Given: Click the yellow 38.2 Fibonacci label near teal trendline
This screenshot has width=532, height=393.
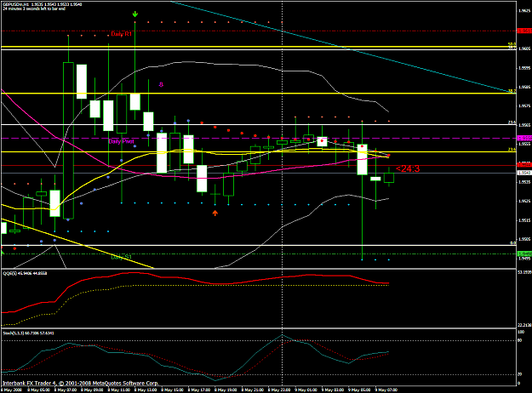Looking at the screenshot, I should [x=512, y=91].
